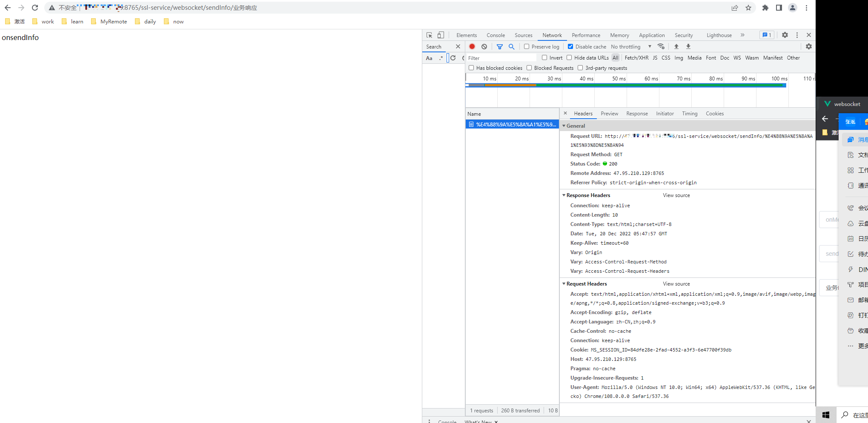
Task: Filter requests by Fetch/XHR
Action: pos(636,58)
